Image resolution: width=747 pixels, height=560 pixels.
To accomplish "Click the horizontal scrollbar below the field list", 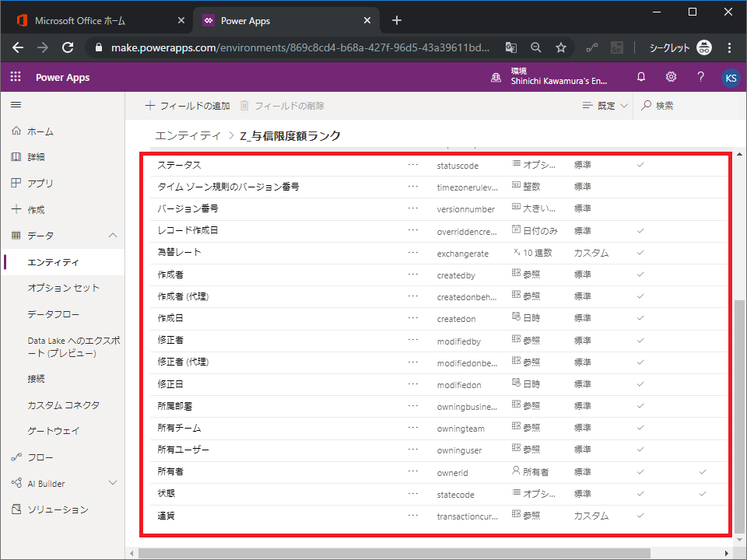I will pyautogui.click(x=394, y=553).
